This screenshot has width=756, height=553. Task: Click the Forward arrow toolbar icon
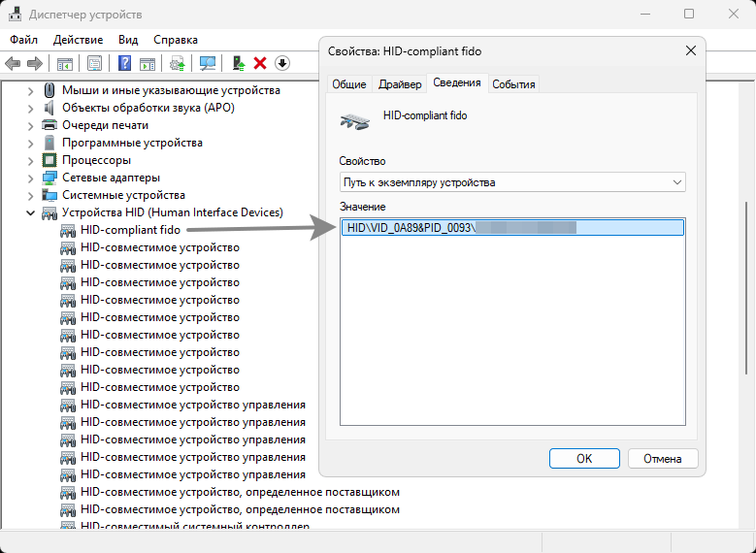[35, 63]
